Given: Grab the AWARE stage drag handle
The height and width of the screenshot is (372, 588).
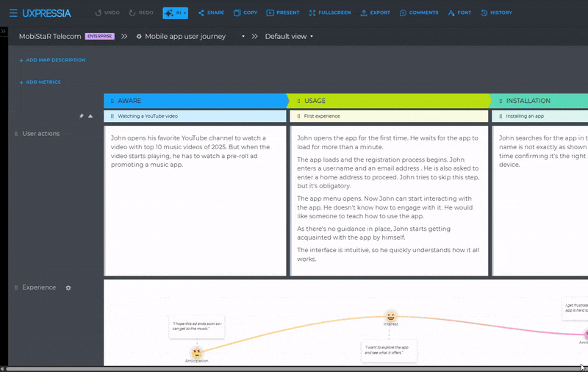Looking at the screenshot, I should point(112,101).
